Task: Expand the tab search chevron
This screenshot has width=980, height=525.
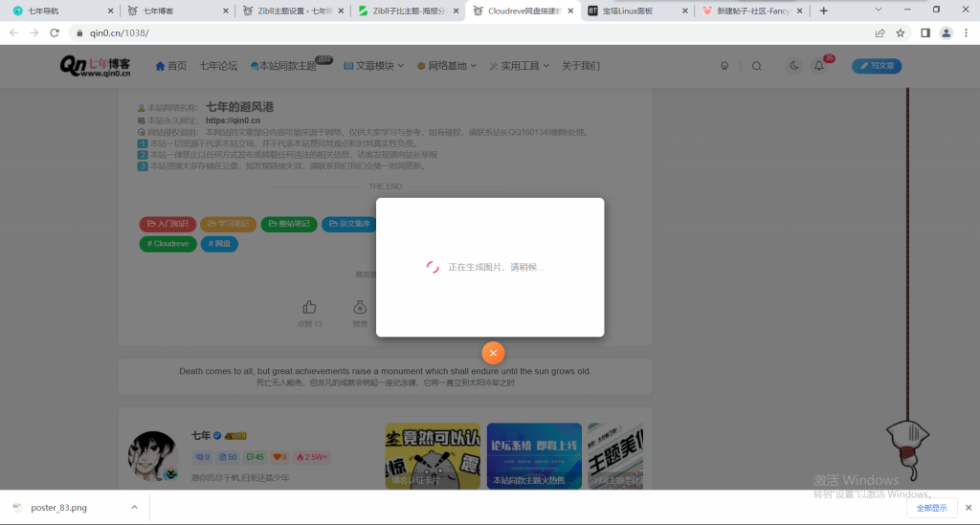Action: coord(879,10)
